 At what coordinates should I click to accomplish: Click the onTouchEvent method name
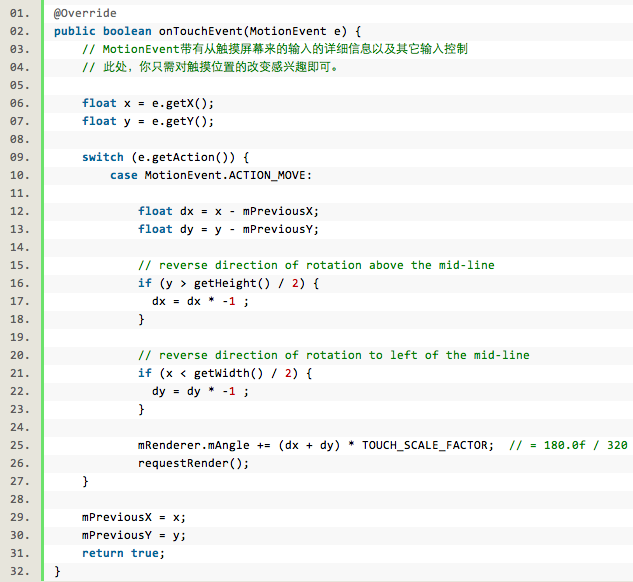tap(200, 31)
